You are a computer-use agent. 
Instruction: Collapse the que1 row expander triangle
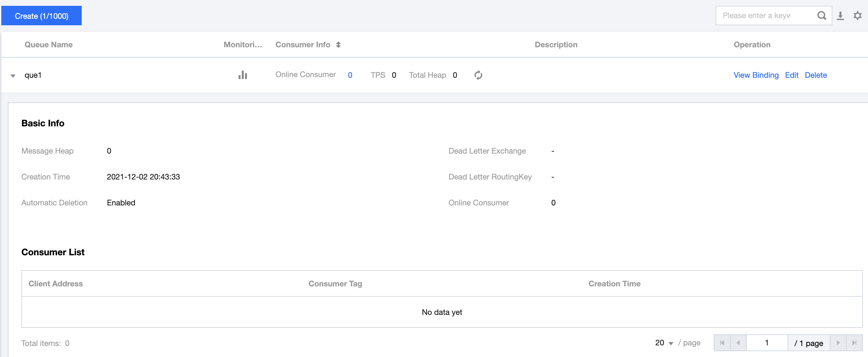13,76
